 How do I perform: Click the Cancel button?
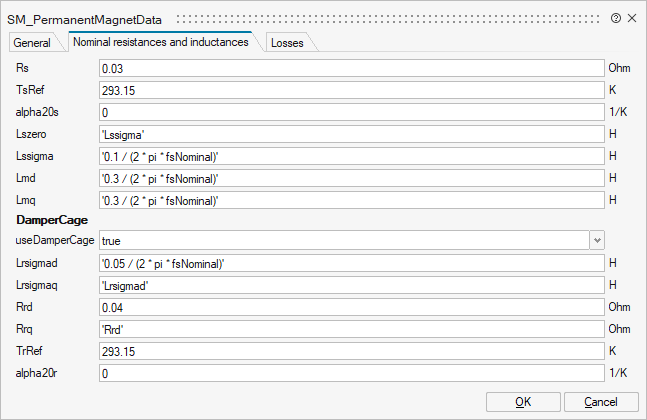601,401
